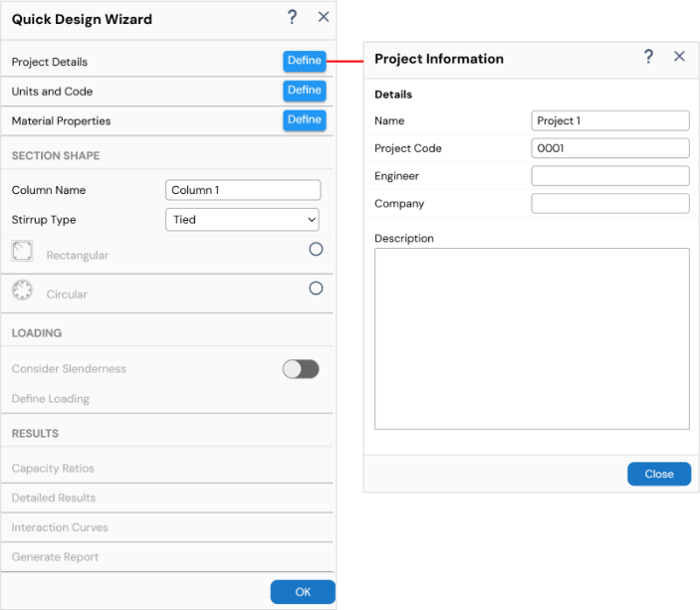Select the Circular radio button
700x610 pixels.
click(316, 289)
